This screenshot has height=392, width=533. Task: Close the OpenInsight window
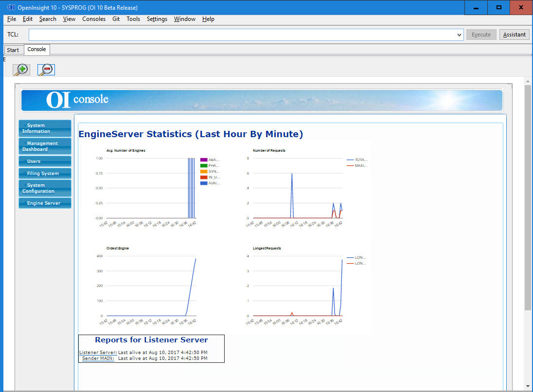click(521, 7)
